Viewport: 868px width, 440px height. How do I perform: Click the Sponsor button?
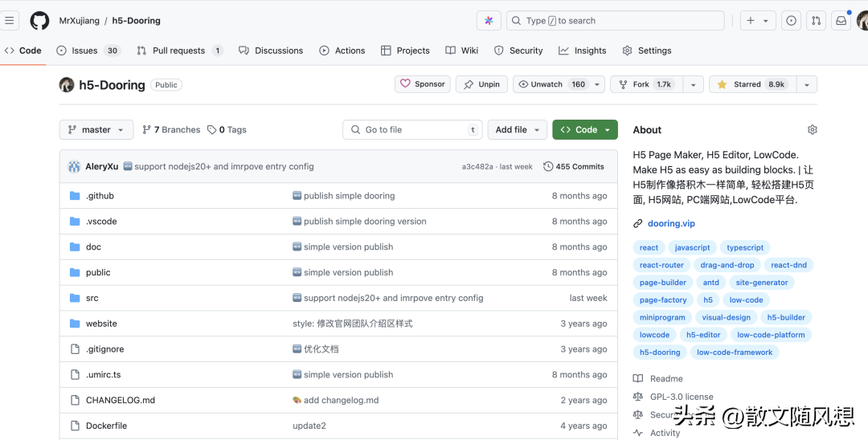pyautogui.click(x=423, y=84)
